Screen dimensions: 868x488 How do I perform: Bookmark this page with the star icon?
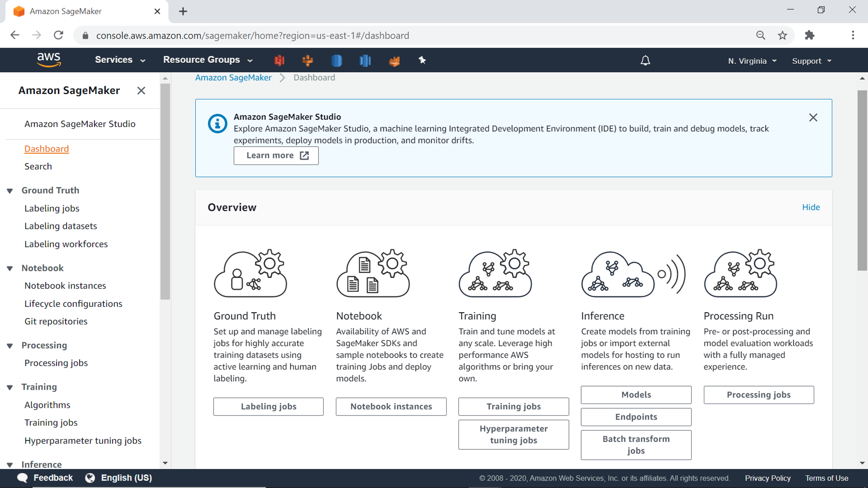tap(783, 35)
